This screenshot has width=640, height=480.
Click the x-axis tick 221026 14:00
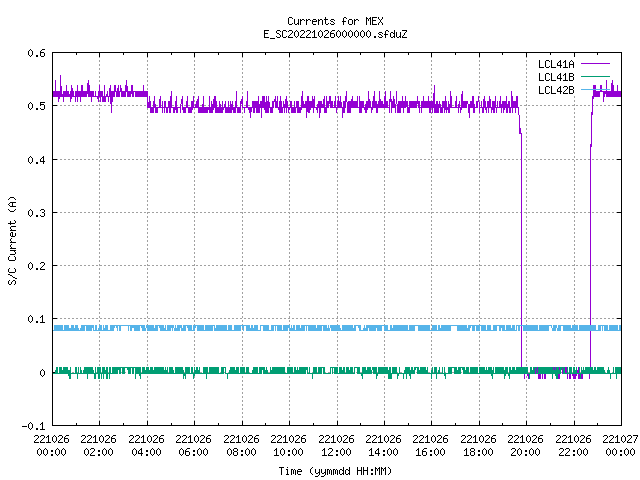pos(383,446)
